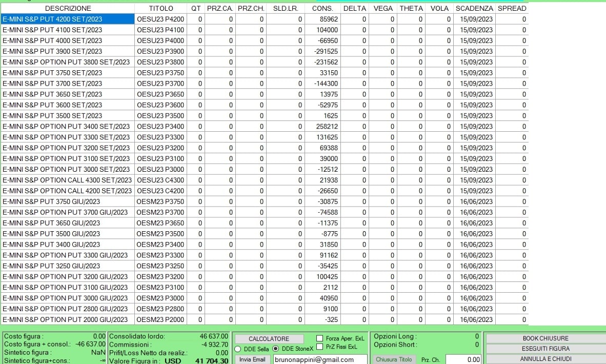The width and height of the screenshot is (606, 364).
Task: Click title cell OESU23 P3000
Action: [161, 169]
